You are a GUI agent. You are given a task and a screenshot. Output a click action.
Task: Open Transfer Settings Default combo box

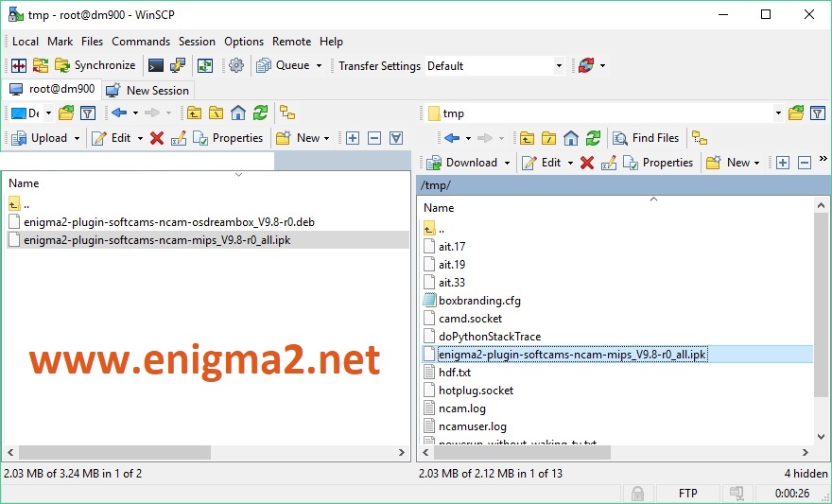pyautogui.click(x=494, y=66)
